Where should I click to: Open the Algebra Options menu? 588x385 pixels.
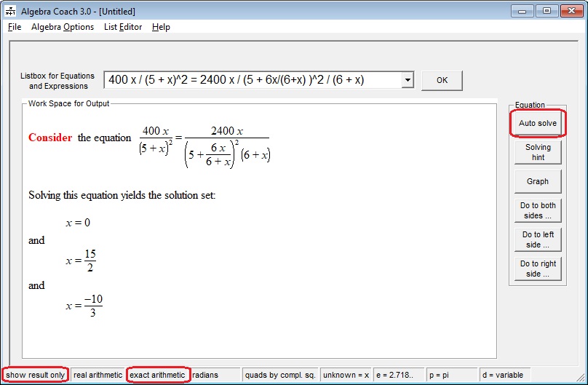tap(63, 27)
